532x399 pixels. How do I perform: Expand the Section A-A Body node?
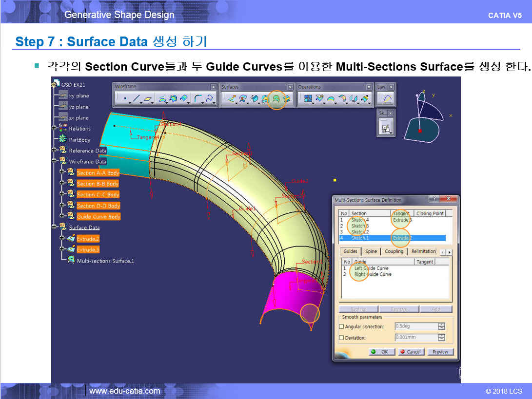click(x=62, y=172)
